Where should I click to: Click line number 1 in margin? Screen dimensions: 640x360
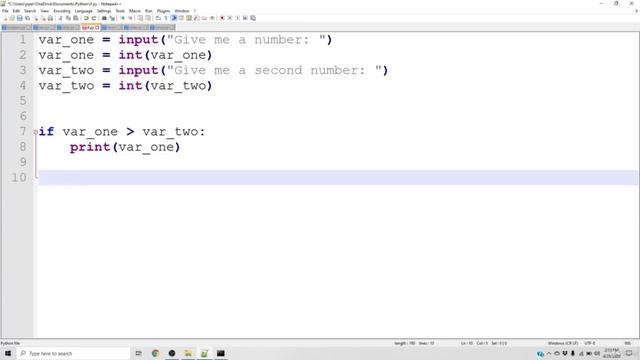pyautogui.click(x=22, y=40)
